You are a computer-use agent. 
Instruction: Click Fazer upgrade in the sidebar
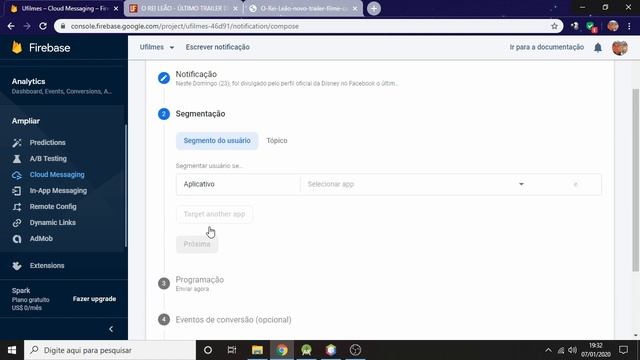[94, 299]
